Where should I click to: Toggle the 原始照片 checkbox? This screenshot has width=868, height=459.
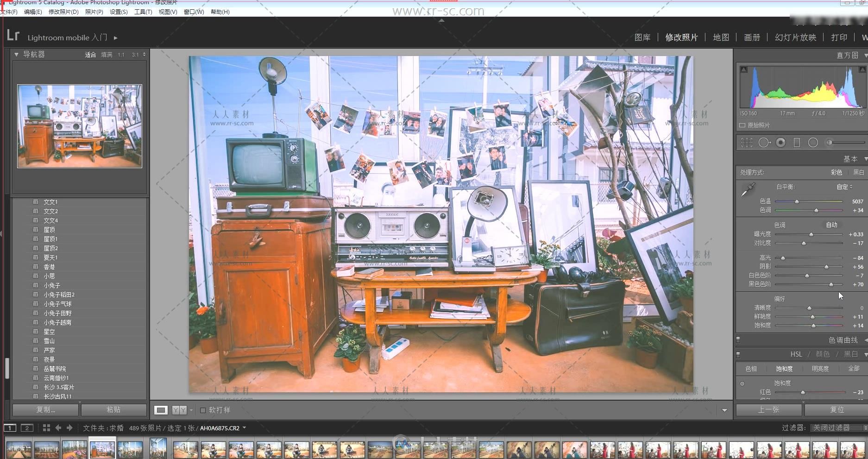point(742,126)
